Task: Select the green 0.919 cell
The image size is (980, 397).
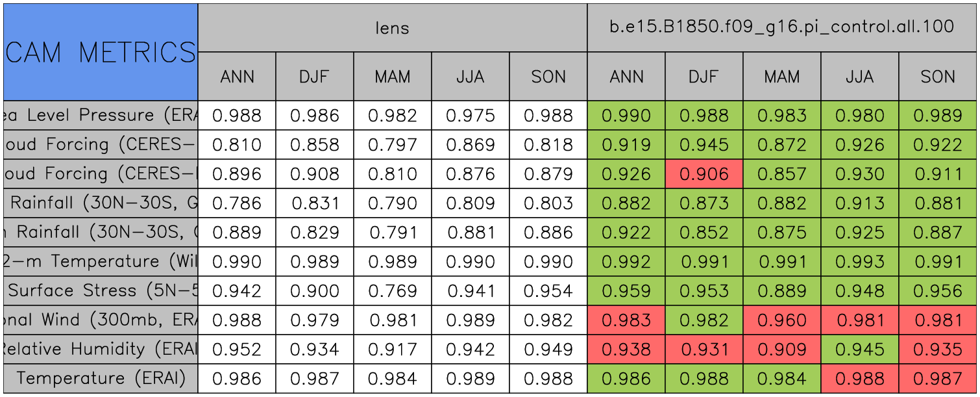Action: pyautogui.click(x=626, y=145)
